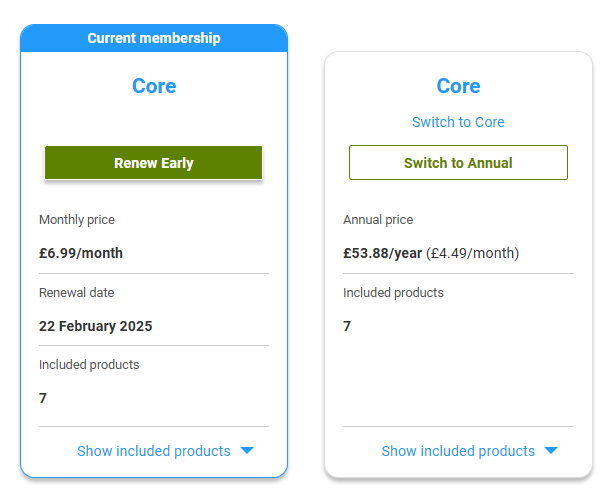Show included products text in annual price card
The height and width of the screenshot is (490, 605).
pyautogui.click(x=458, y=451)
